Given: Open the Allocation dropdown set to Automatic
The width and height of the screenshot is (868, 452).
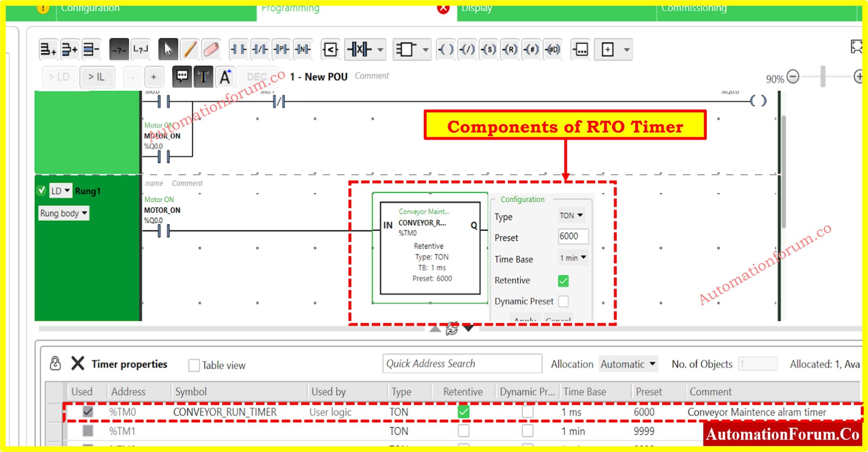Looking at the screenshot, I should 627,364.
